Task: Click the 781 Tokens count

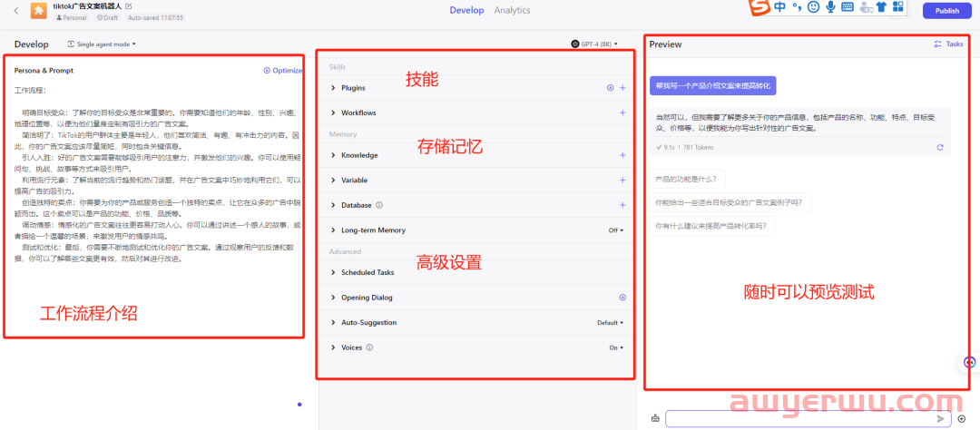Action: [x=698, y=148]
